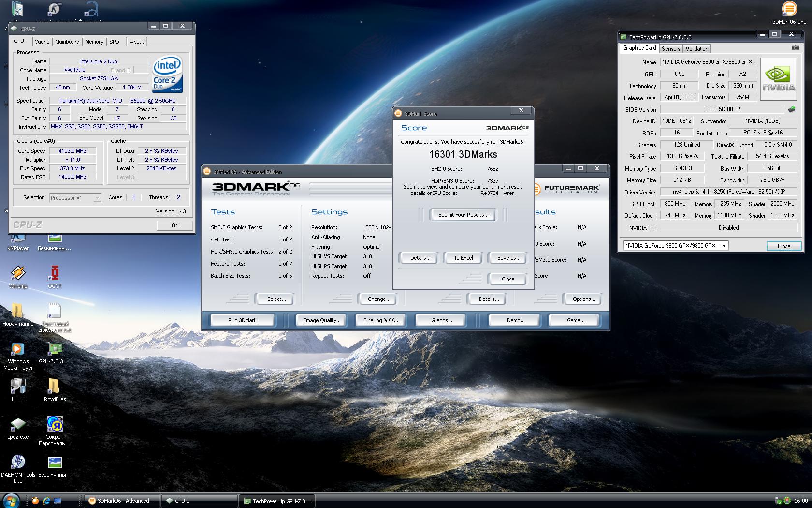This screenshot has height=508, width=812.
Task: Click OK in the CPU-Z window
Action: tap(175, 225)
